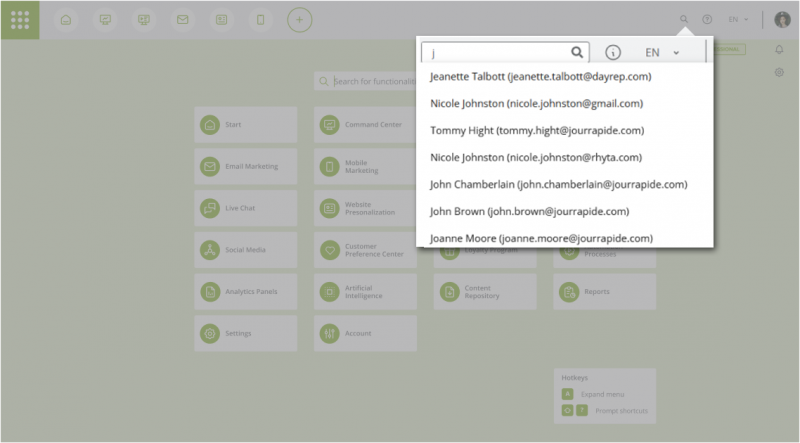Open the main apps grid menu
Screen dimensions: 800x443
tap(20, 20)
